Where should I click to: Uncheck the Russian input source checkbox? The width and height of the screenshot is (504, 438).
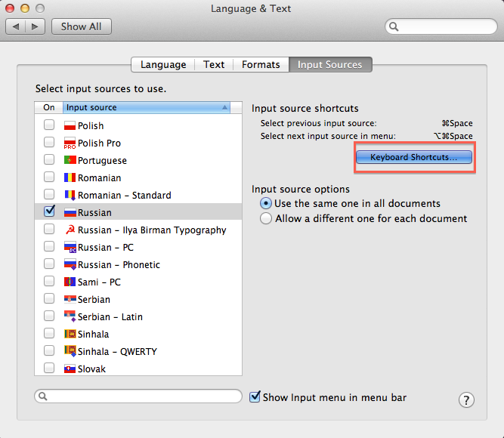(x=49, y=211)
